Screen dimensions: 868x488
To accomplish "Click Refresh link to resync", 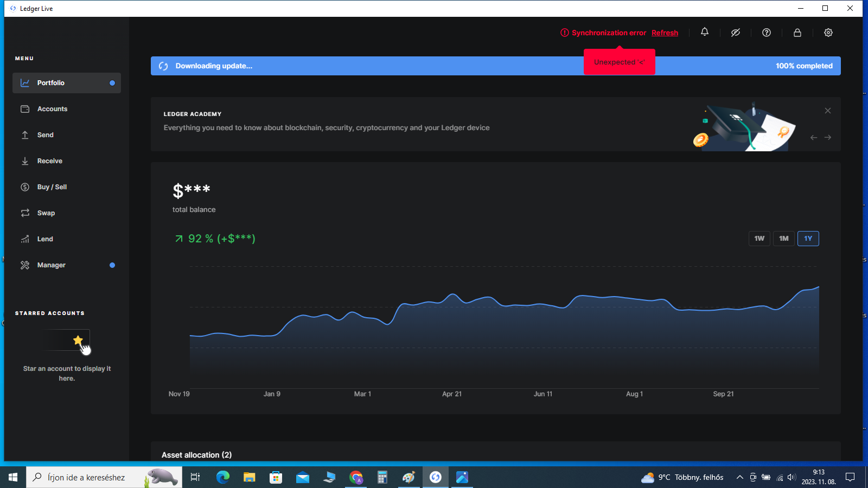I will click(665, 33).
